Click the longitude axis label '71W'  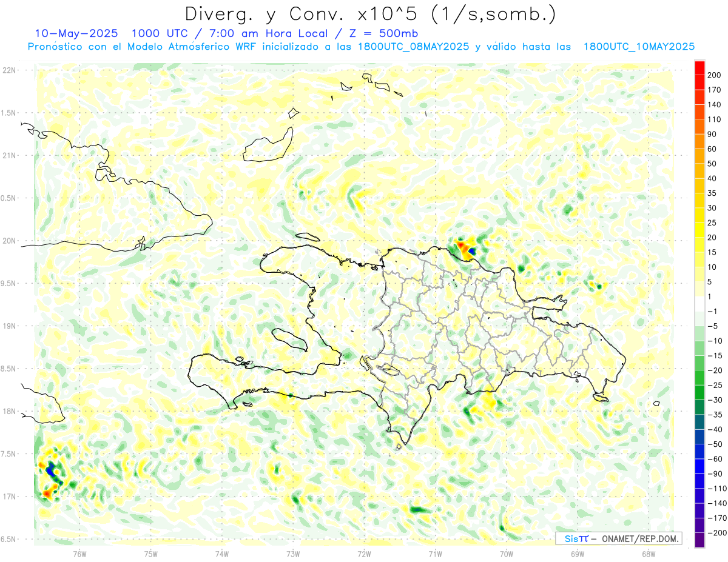[x=435, y=554]
